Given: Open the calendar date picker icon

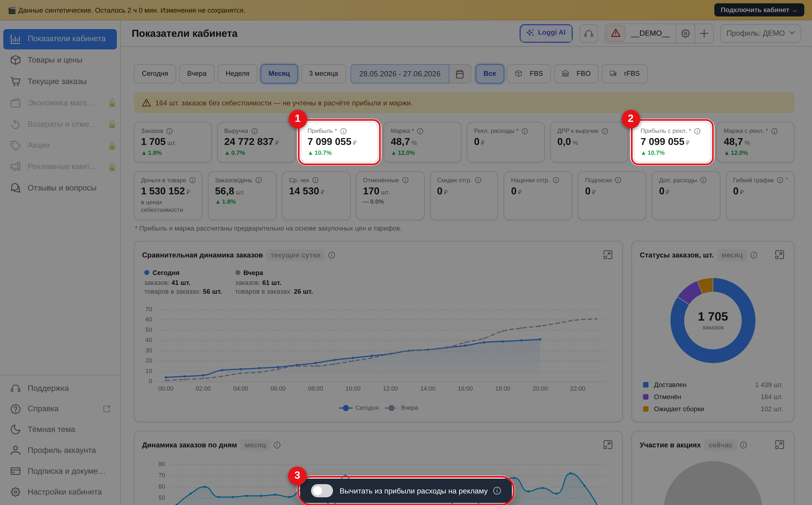Looking at the screenshot, I should (459, 74).
